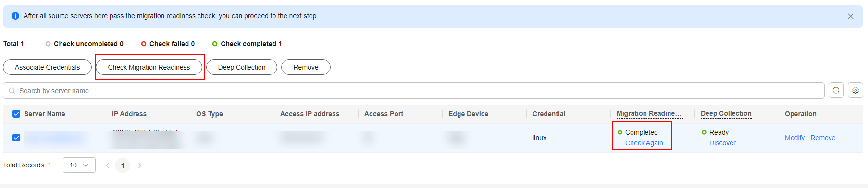Click the Check Again link

(644, 143)
